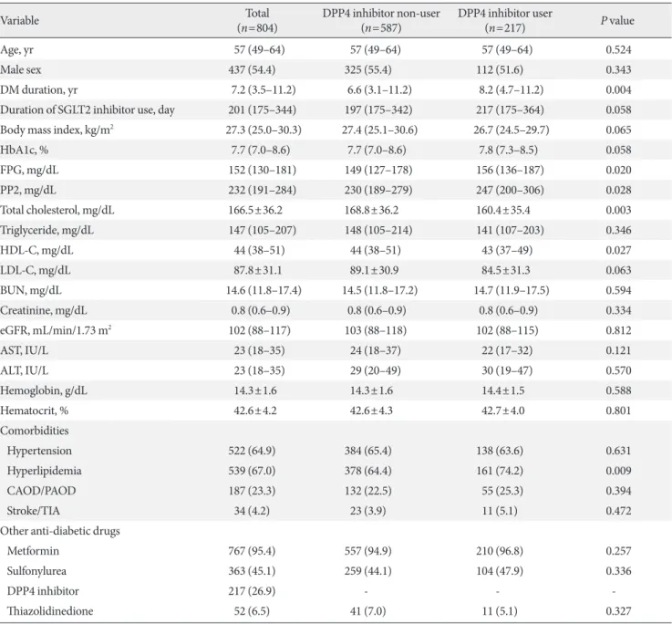Select 'Body mass index, kg/m²' label
Screen dimensions: 672x624
tap(57, 130)
